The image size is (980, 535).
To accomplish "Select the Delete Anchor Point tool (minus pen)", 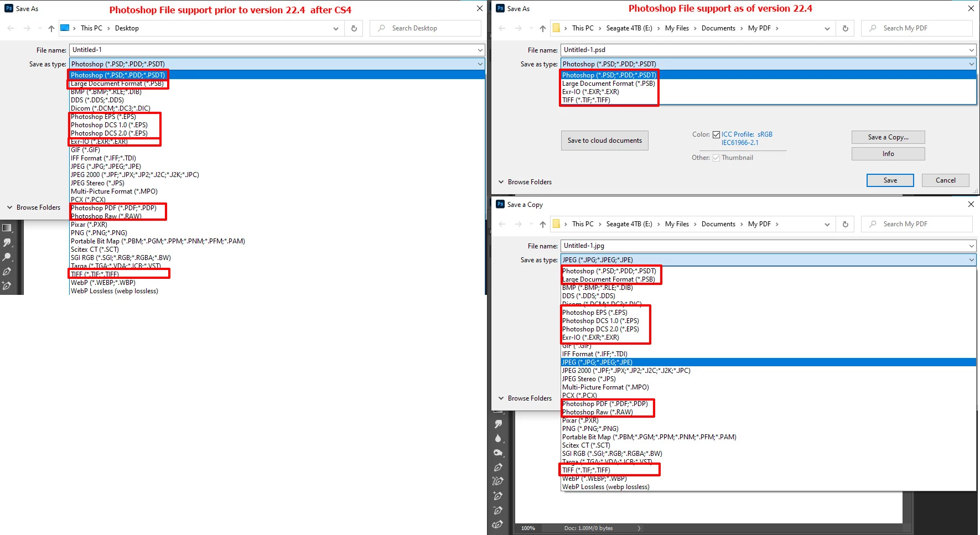I will click(498, 510).
